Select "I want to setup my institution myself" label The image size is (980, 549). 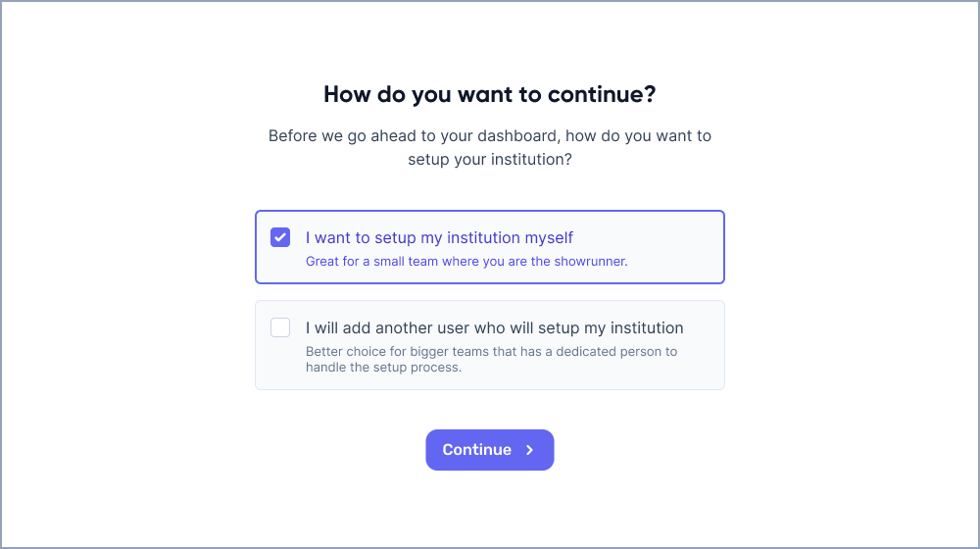(x=439, y=237)
